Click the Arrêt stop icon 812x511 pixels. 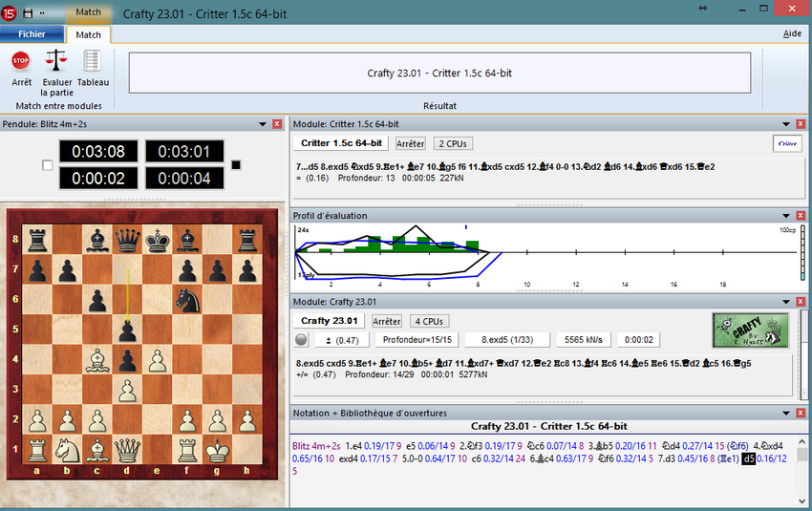[x=21, y=60]
